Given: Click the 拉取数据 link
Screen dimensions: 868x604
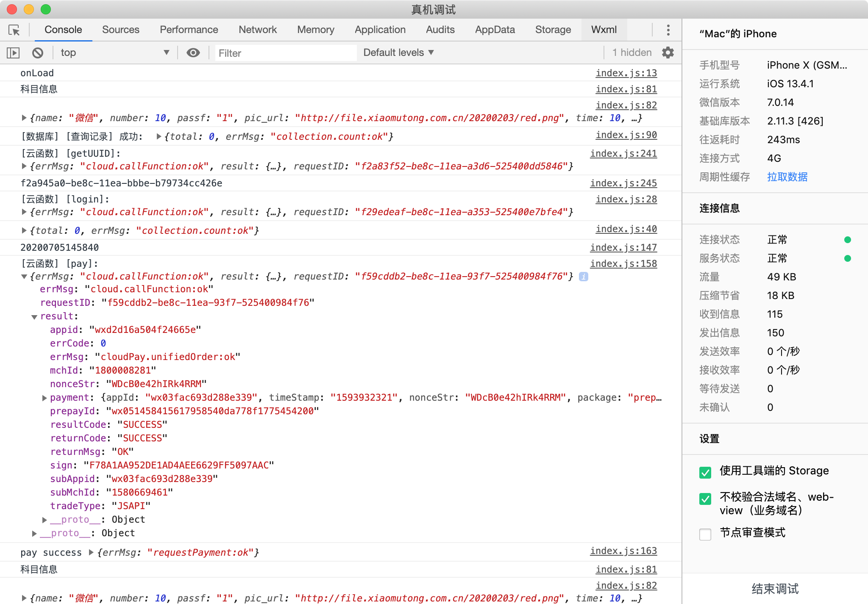Looking at the screenshot, I should (787, 177).
